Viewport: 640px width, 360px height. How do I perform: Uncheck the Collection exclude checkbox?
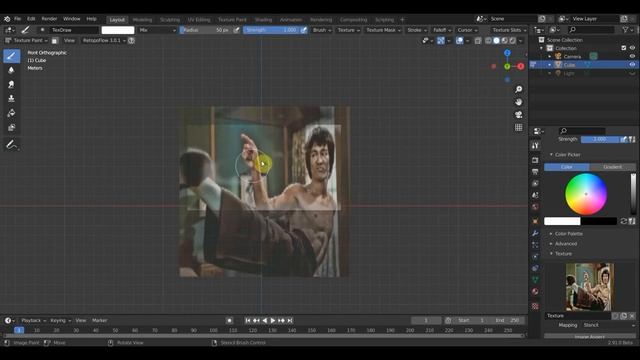click(x=623, y=48)
